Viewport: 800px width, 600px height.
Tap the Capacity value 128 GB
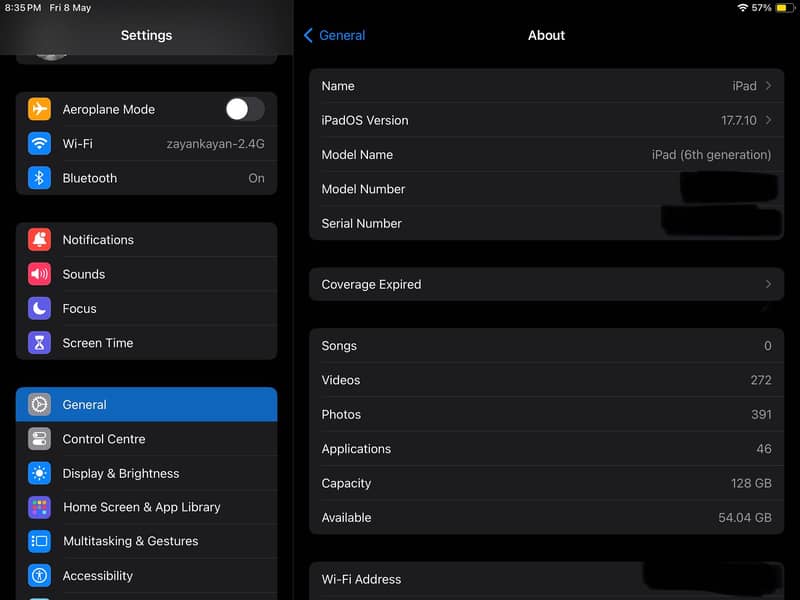point(751,483)
